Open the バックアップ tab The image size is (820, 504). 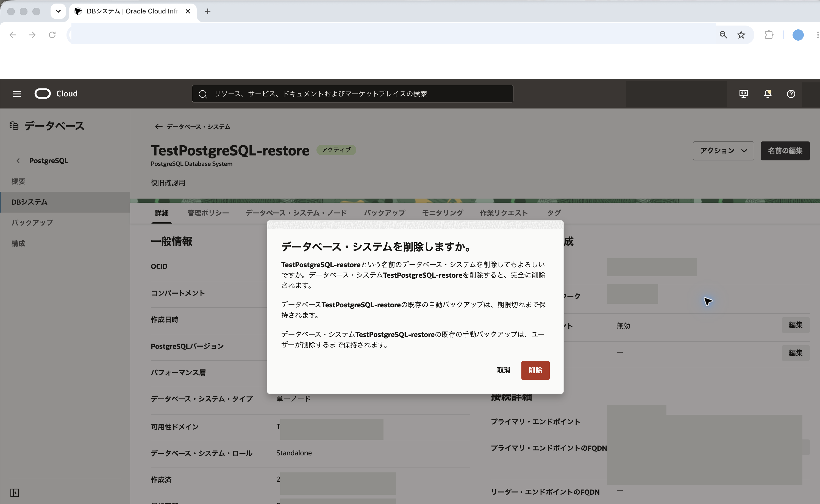pyautogui.click(x=384, y=213)
